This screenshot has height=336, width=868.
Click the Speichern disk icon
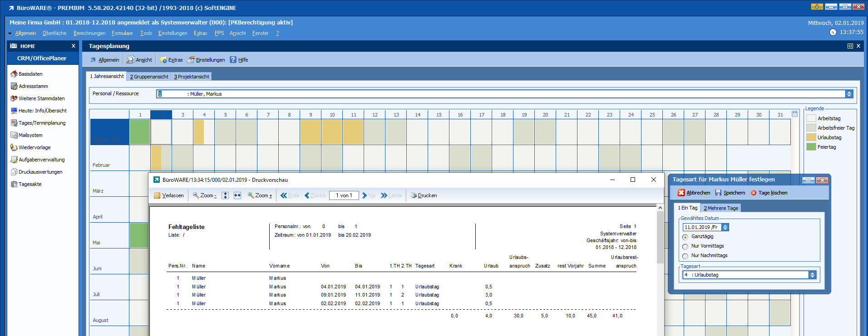coord(718,193)
